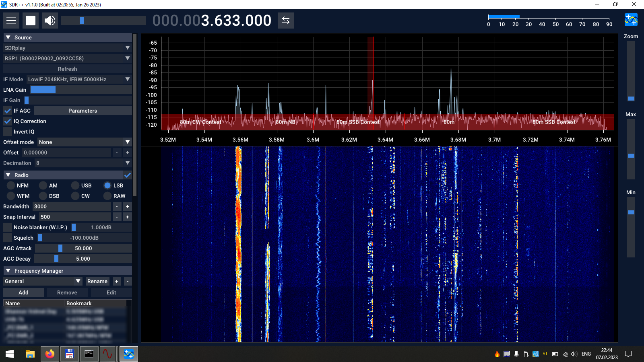The image size is (644, 362).
Task: Mute the audio with the speaker icon
Action: coord(50,21)
